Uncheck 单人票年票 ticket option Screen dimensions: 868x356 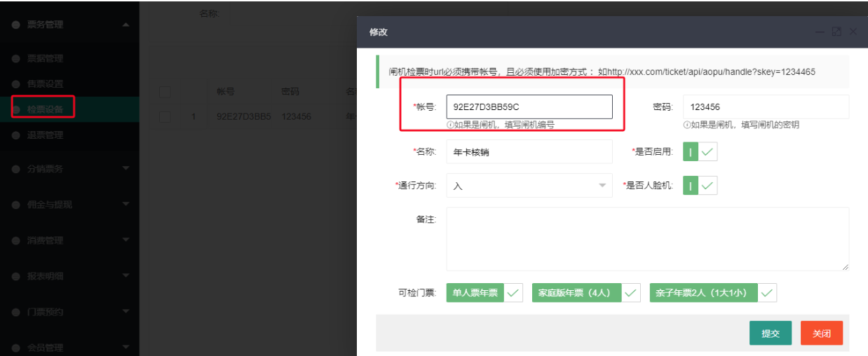pyautogui.click(x=484, y=293)
